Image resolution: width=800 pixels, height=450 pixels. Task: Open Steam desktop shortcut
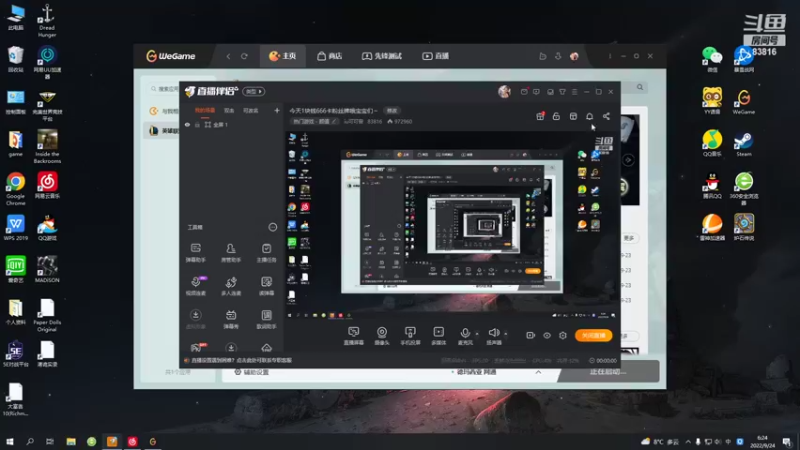(743, 144)
